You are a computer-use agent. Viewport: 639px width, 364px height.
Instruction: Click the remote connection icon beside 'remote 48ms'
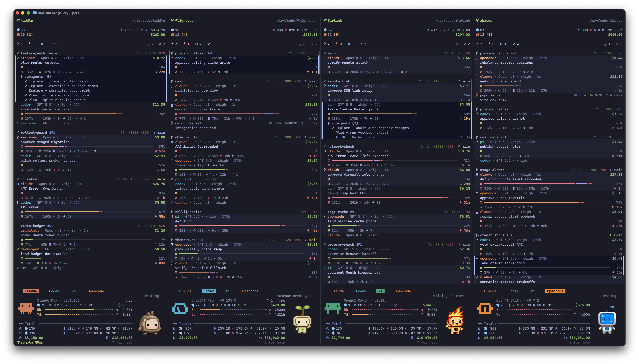18,342
